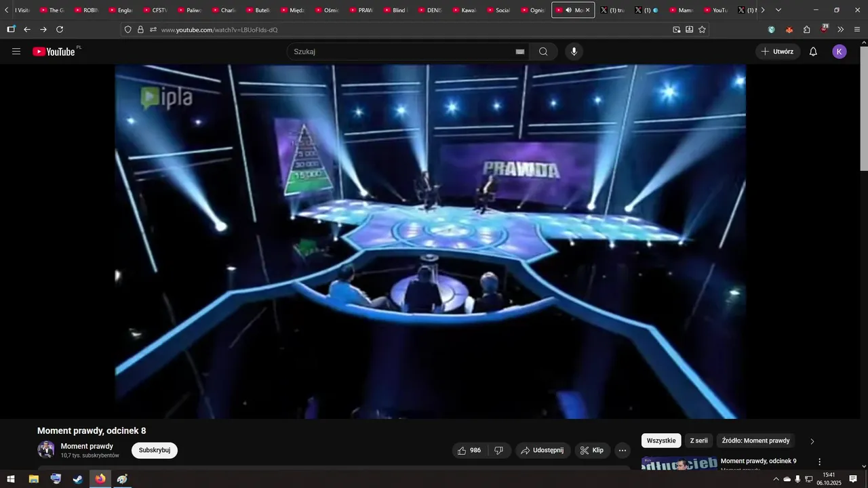Open Windows Start menu
This screenshot has height=488, width=868.
click(x=11, y=479)
